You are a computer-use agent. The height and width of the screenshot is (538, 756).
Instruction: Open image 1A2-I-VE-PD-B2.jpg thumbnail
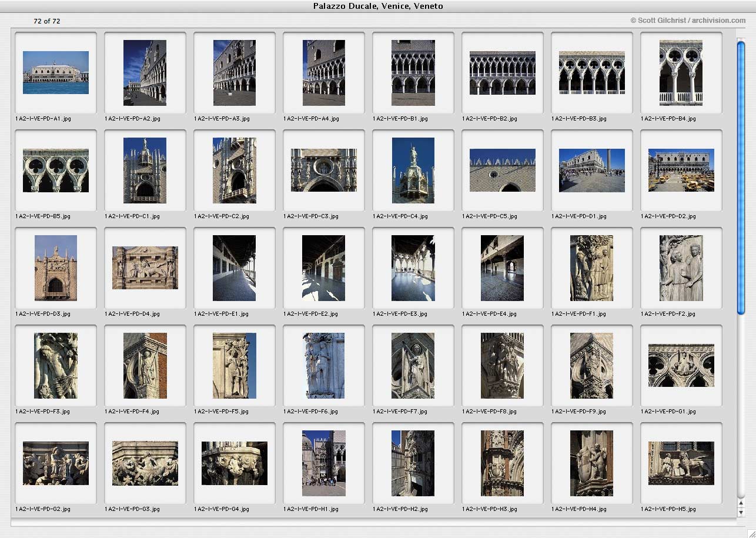click(503, 72)
